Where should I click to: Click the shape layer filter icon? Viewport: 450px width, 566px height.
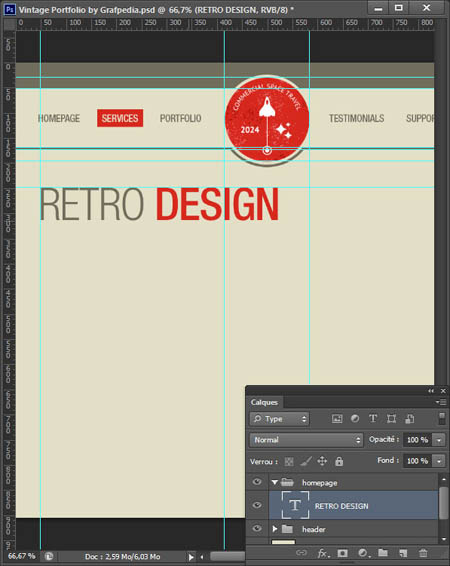click(x=391, y=419)
